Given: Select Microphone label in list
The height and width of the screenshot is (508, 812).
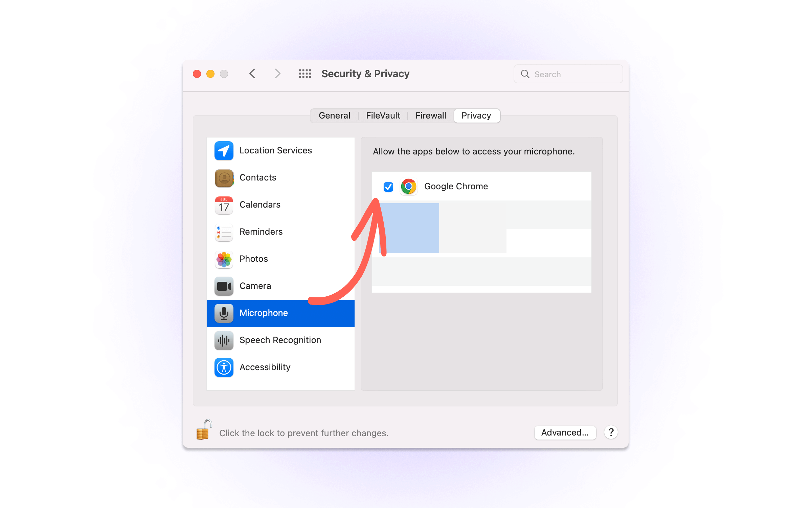Looking at the screenshot, I should 264,313.
